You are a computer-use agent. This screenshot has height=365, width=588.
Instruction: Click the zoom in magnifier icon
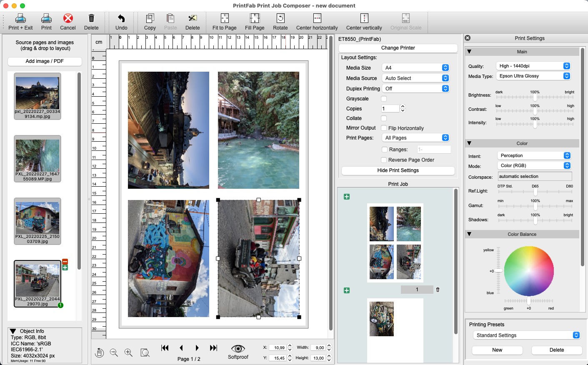coord(128,352)
